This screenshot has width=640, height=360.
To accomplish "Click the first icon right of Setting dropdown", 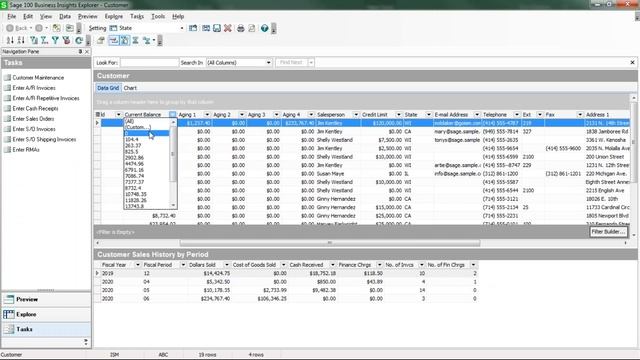I will (x=193, y=28).
